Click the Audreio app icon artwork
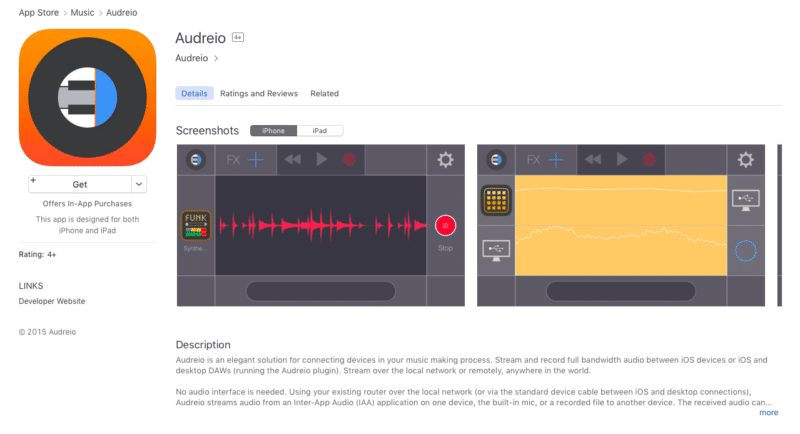 pyautogui.click(x=87, y=97)
